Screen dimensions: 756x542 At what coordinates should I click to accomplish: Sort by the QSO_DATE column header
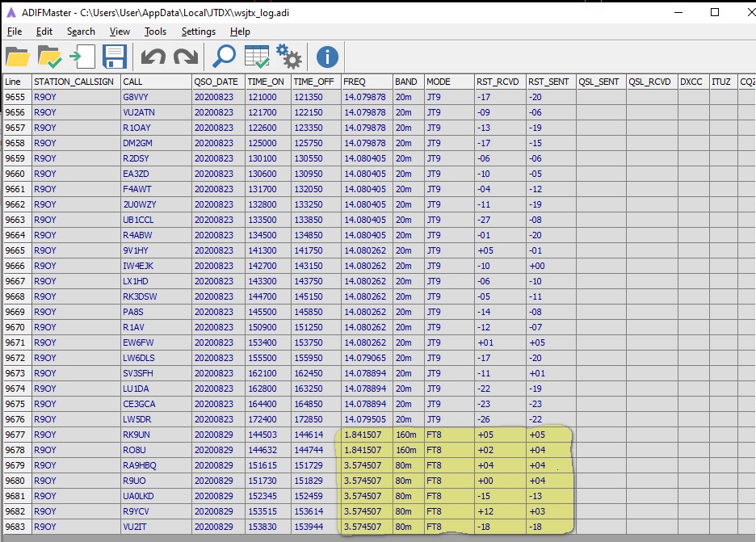(x=216, y=82)
